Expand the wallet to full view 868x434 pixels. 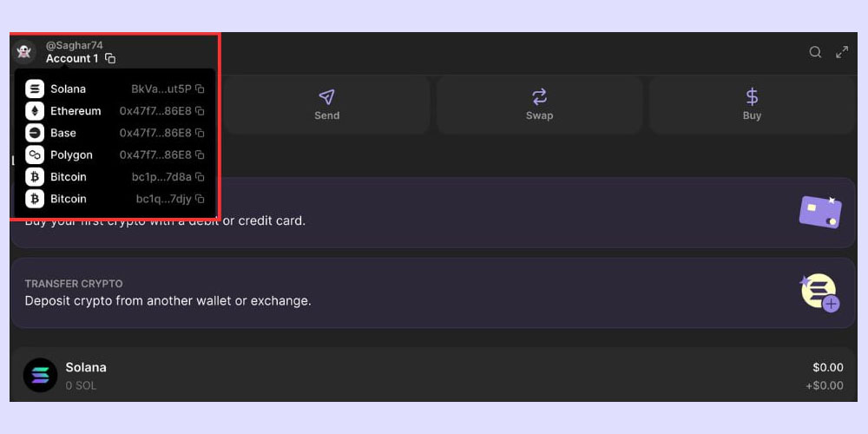pos(842,52)
